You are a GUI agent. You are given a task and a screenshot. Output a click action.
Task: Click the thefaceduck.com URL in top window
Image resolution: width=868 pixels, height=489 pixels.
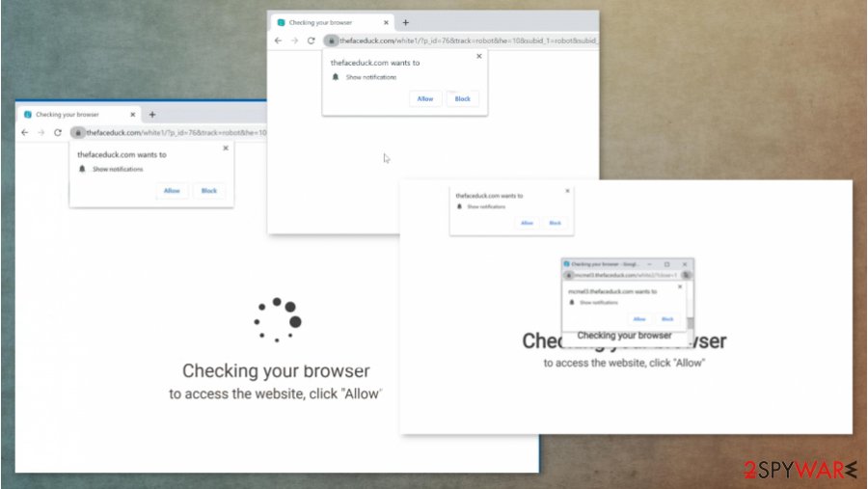[469, 41]
